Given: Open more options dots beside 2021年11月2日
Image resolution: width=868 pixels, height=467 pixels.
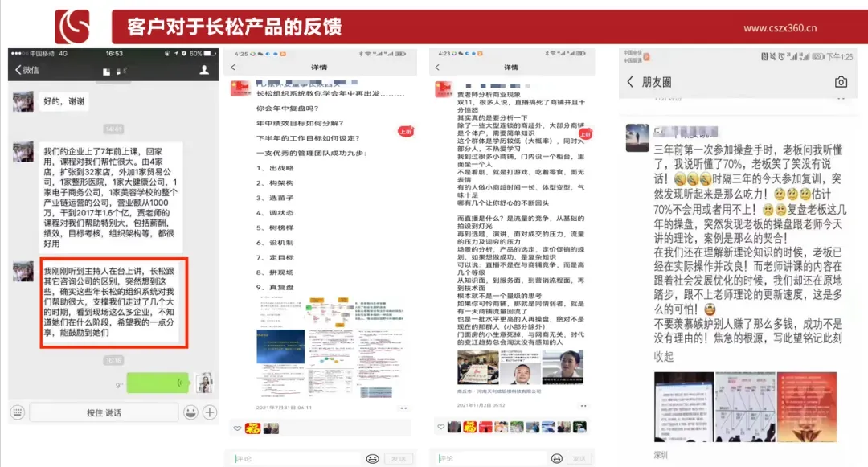Looking at the screenshot, I should [583, 406].
